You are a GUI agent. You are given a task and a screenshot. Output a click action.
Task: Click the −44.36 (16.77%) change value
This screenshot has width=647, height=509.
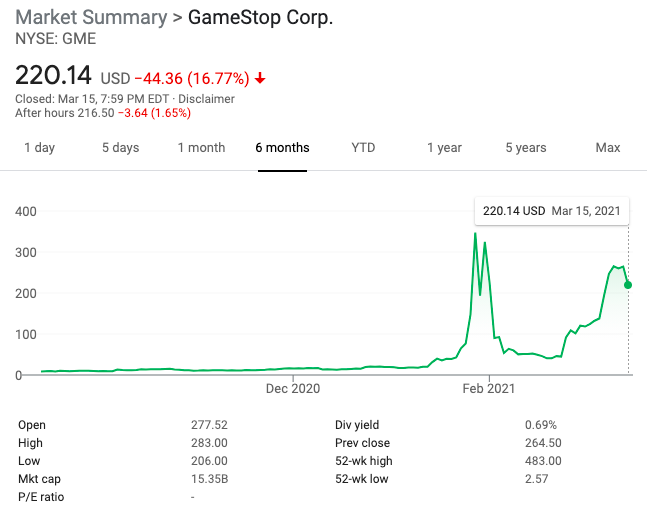(x=192, y=78)
